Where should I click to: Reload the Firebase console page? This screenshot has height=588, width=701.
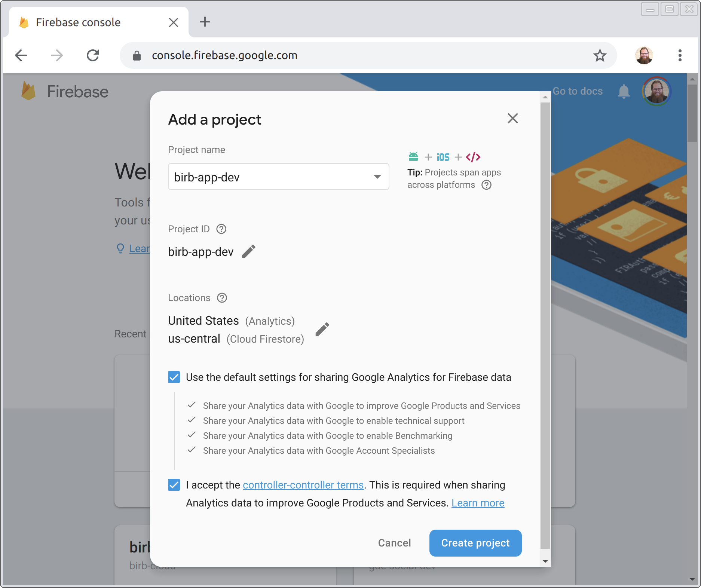tap(93, 55)
